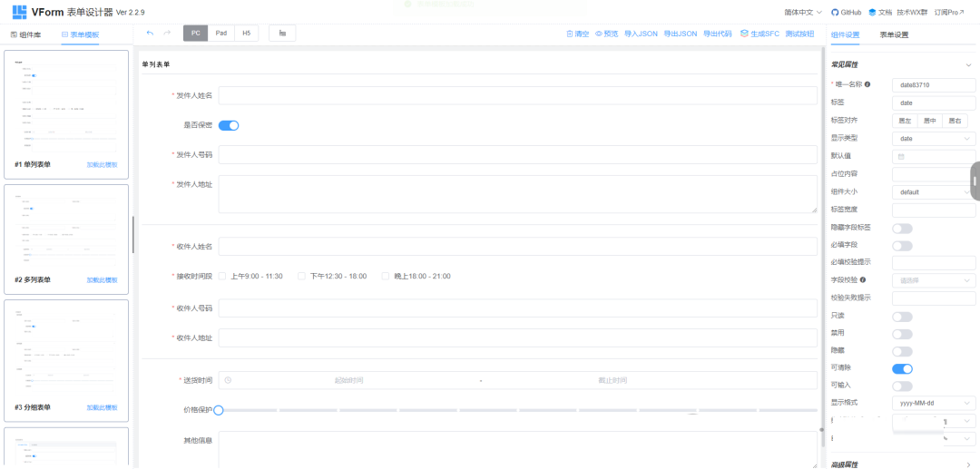Enable the 必填字段 switch
The height and width of the screenshot is (469, 980).
902,245
